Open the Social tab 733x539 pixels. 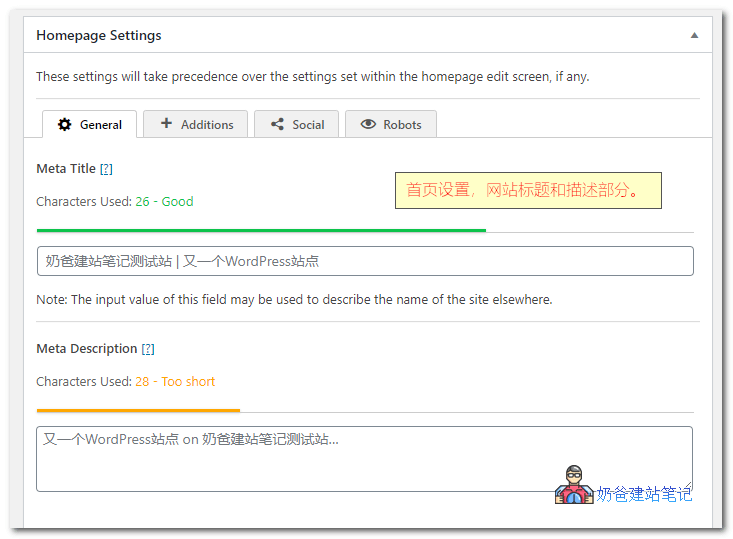click(x=296, y=124)
